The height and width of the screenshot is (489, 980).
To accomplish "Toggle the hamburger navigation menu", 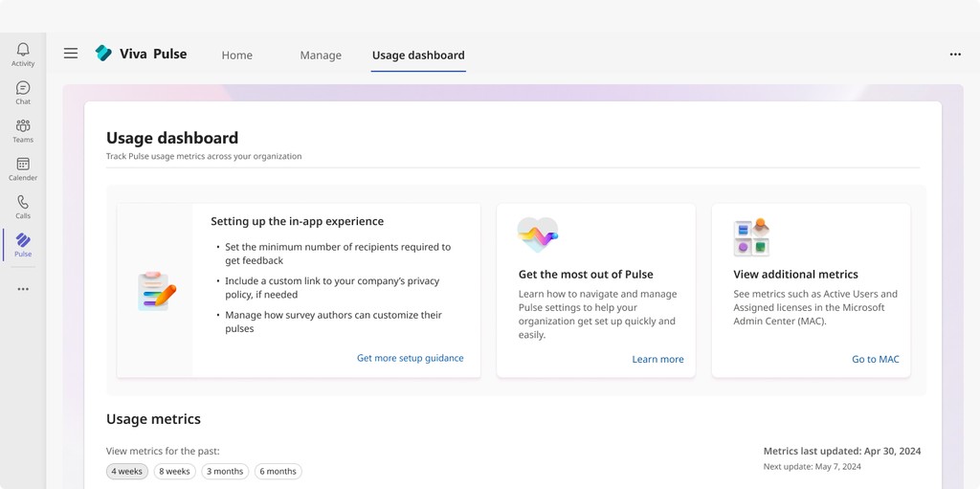I will [x=71, y=55].
